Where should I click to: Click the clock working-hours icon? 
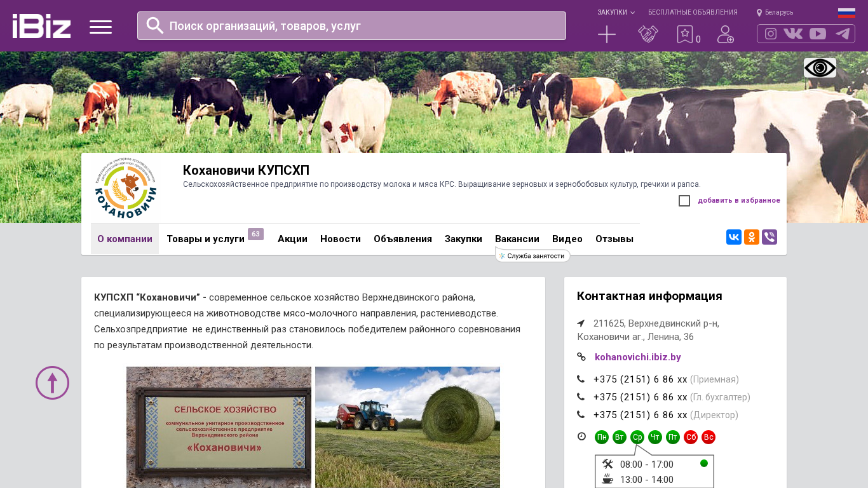[581, 437]
